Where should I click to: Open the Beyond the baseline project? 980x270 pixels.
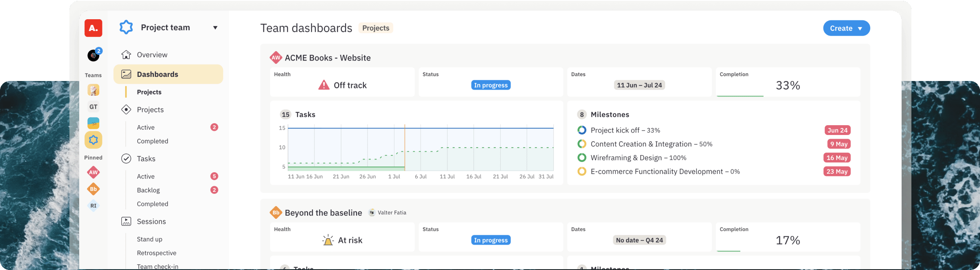point(323,213)
